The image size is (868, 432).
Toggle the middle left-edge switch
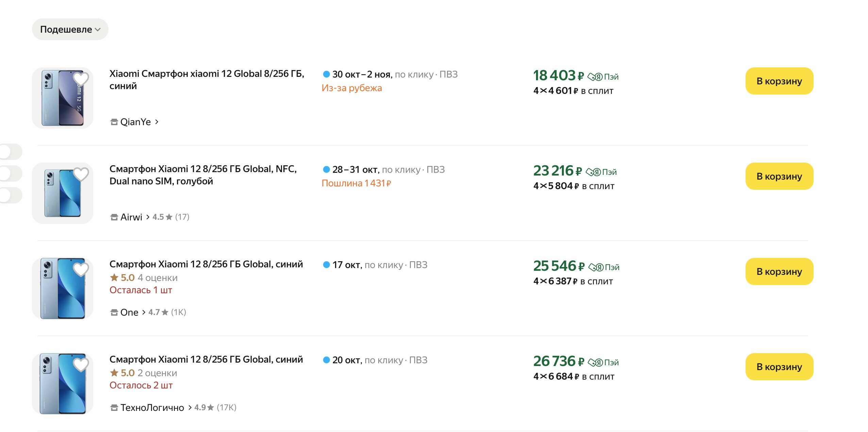click(x=10, y=173)
